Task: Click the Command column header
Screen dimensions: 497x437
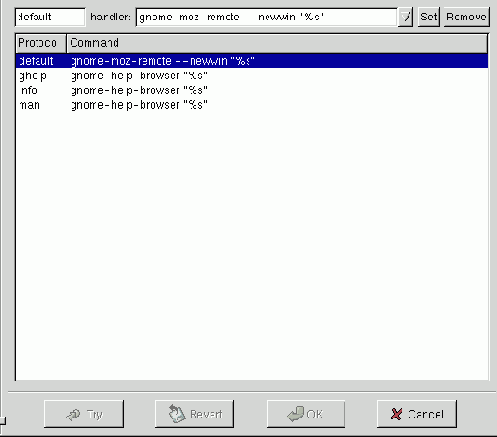Action: tap(277, 43)
